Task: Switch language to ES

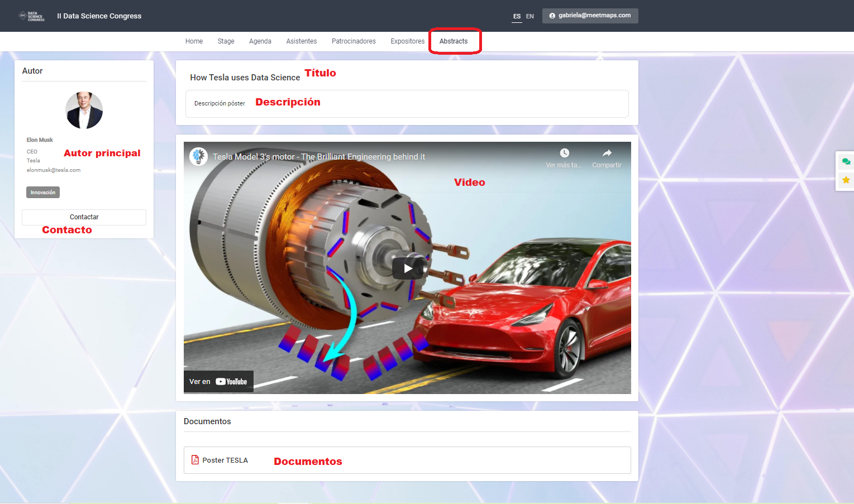Action: pos(517,16)
